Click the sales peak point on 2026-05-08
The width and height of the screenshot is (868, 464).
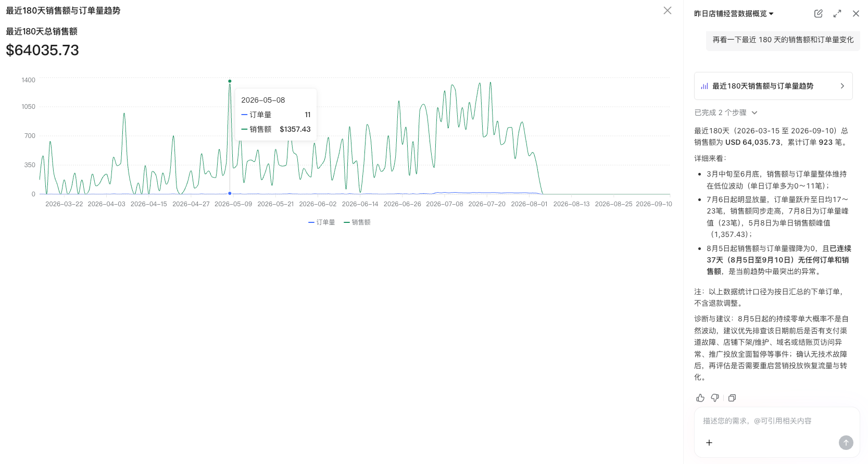coord(230,81)
